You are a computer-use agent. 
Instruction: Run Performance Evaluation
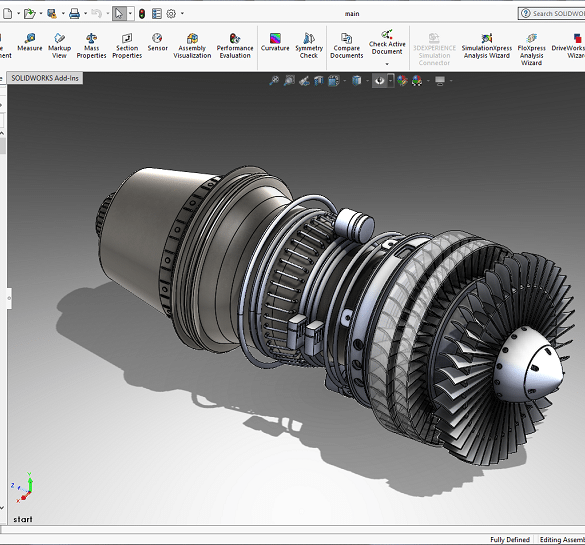235,46
